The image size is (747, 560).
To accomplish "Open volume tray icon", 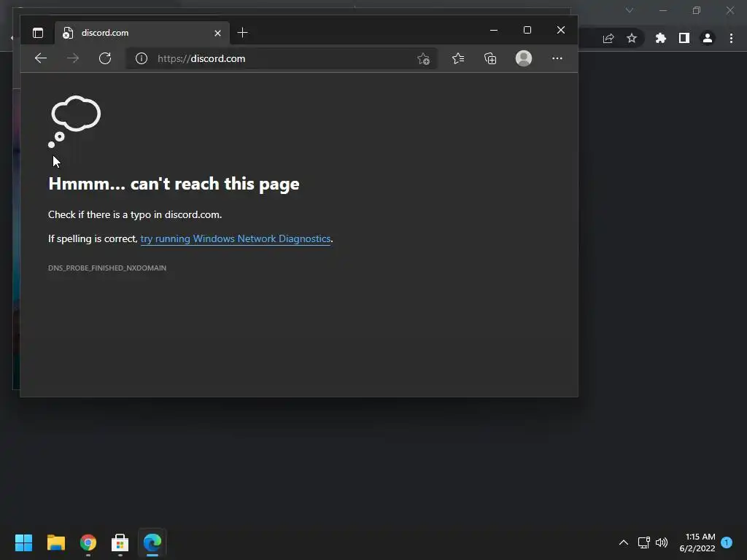I will [662, 542].
